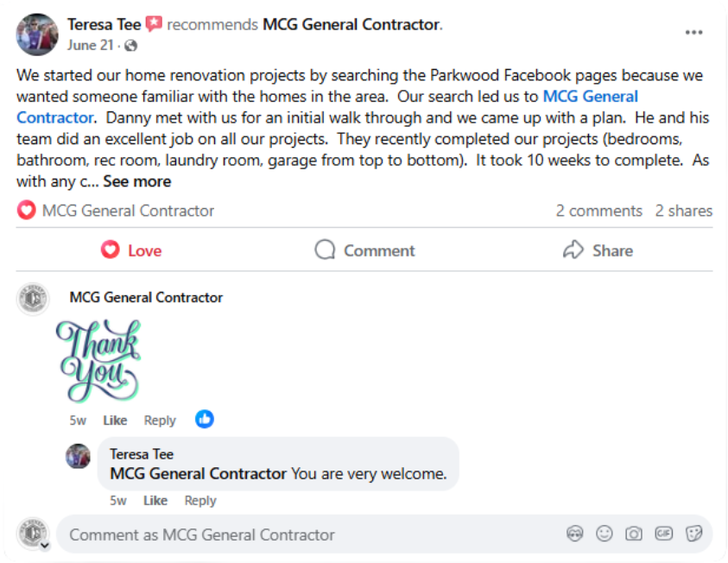728x563 pixels.
Task: Click the blue thumbs-up reaction on comment
Action: [x=205, y=419]
